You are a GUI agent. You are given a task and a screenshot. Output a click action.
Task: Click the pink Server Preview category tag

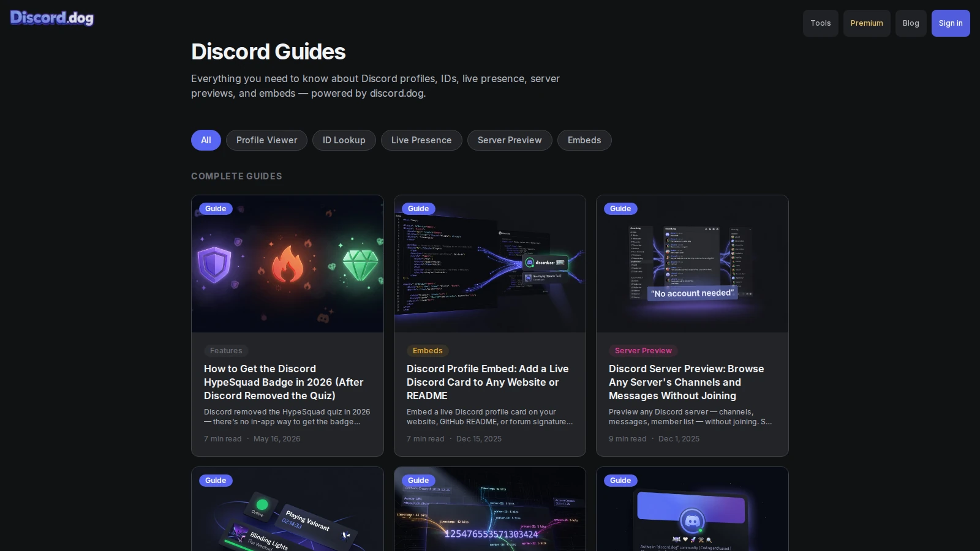point(643,351)
